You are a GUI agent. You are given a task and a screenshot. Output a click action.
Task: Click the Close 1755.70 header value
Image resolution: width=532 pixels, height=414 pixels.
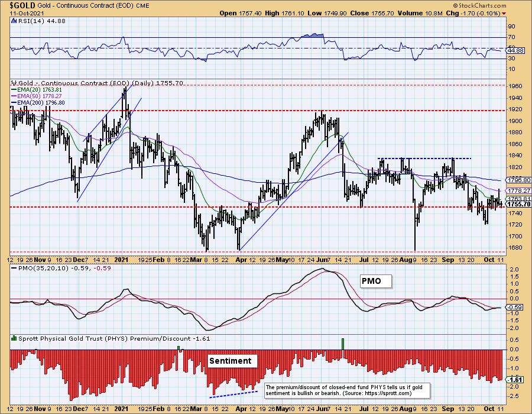(372, 13)
